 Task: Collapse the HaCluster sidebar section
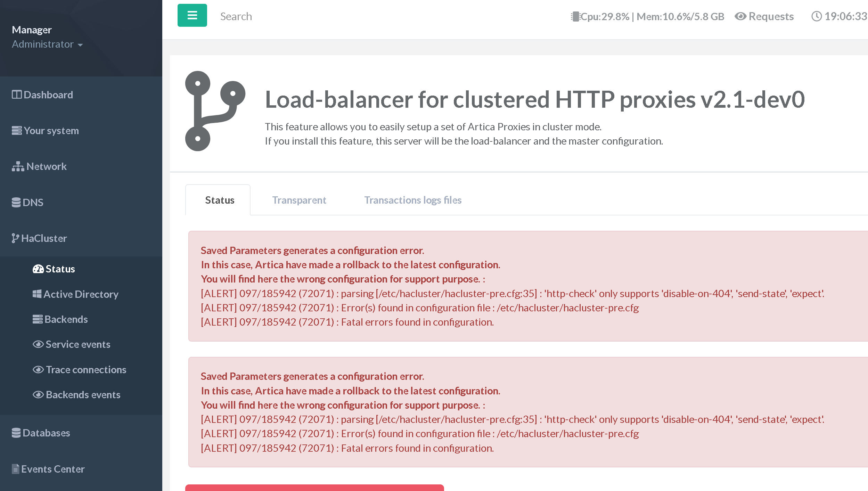(44, 238)
